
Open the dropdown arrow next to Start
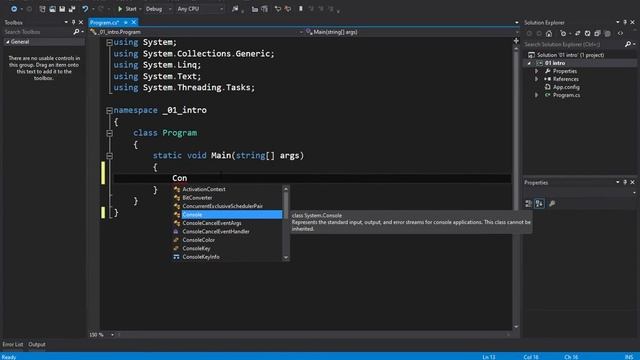pyautogui.click(x=140, y=9)
